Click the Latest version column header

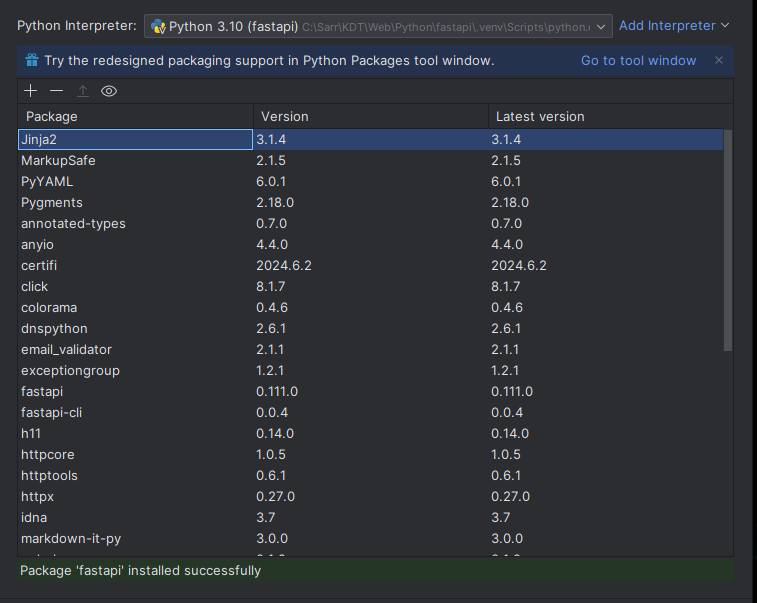pyautogui.click(x=610, y=116)
